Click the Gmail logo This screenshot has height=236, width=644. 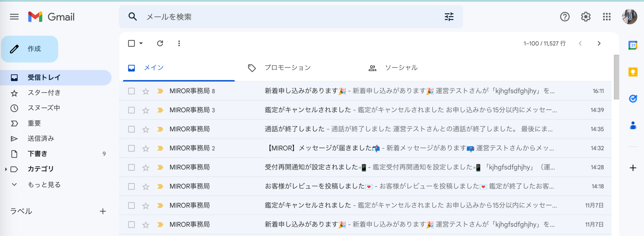[x=51, y=17]
